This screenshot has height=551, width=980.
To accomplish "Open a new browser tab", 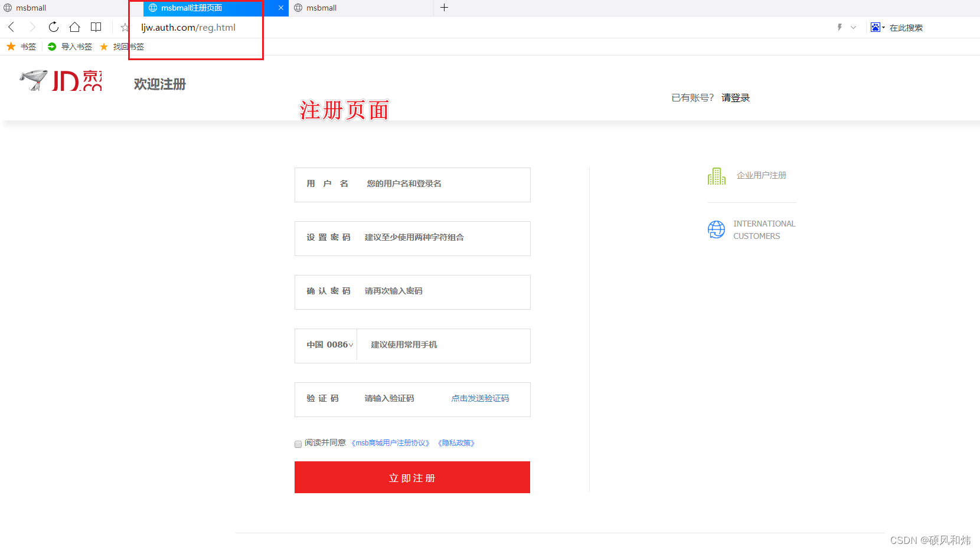I will coord(444,8).
